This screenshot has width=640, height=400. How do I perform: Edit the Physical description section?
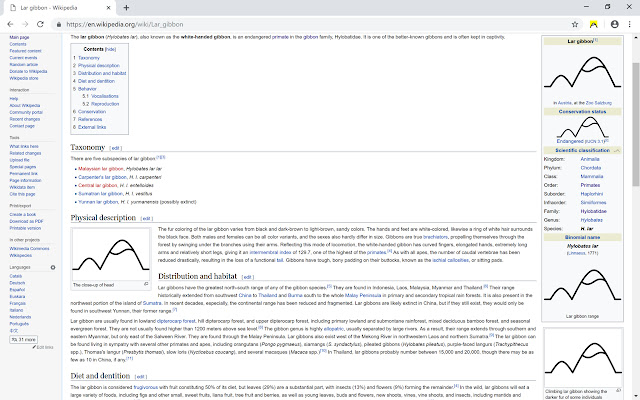[x=147, y=218]
